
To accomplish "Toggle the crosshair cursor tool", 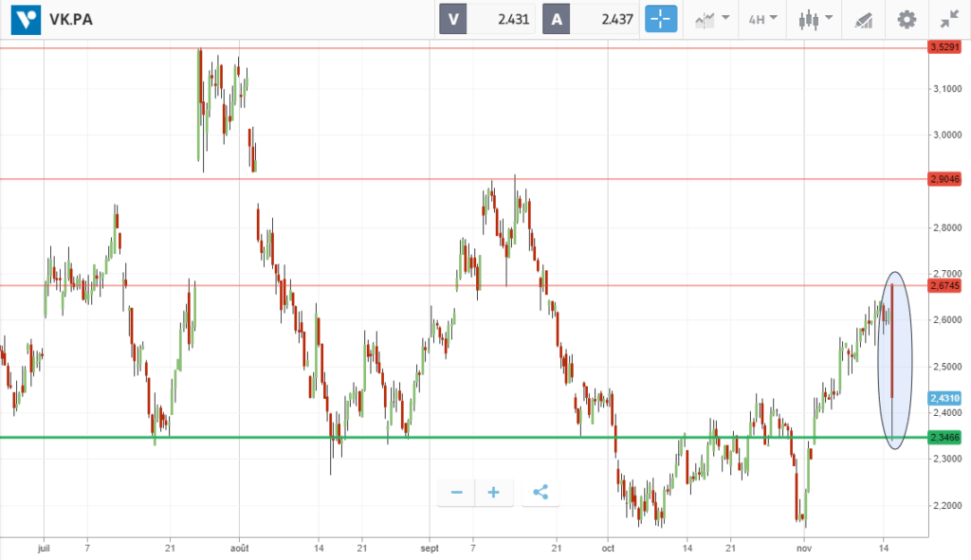I will [x=661, y=19].
